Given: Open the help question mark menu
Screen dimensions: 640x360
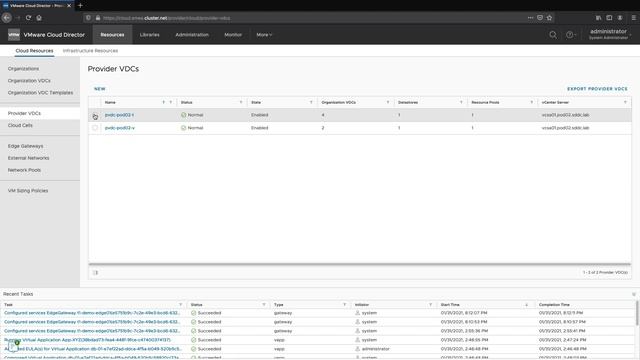Looking at the screenshot, I should pyautogui.click(x=570, y=35).
